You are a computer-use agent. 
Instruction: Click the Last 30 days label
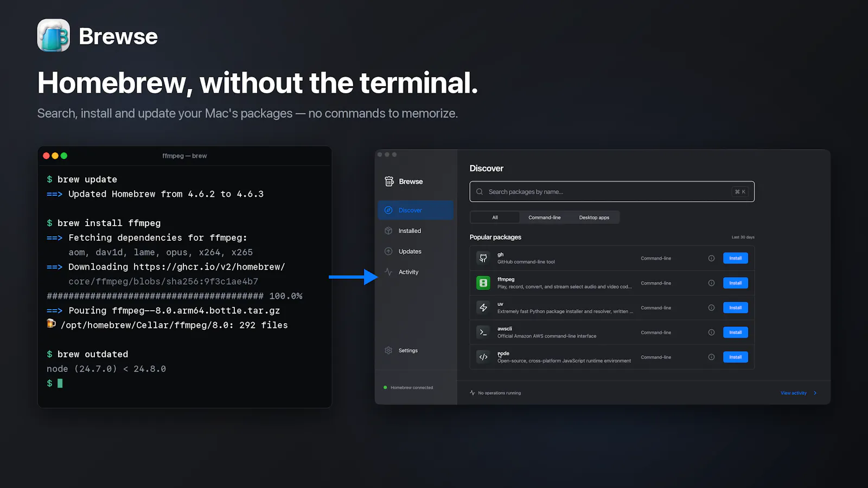(743, 237)
